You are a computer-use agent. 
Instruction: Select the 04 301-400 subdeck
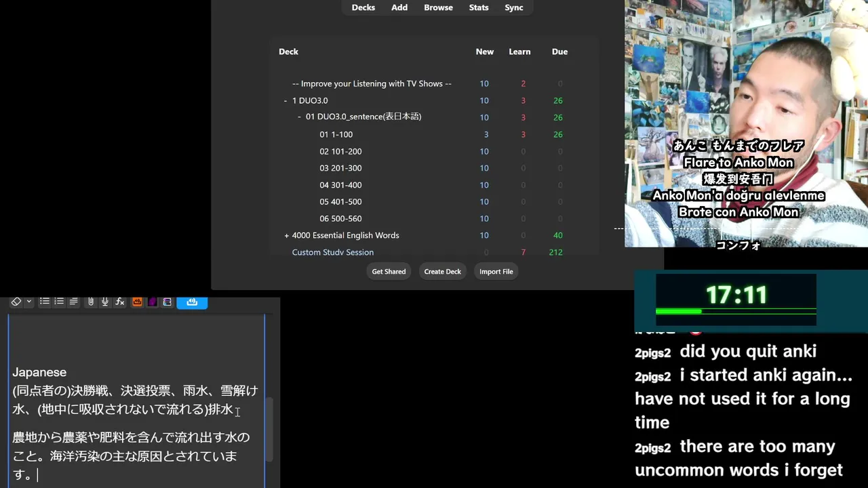340,185
